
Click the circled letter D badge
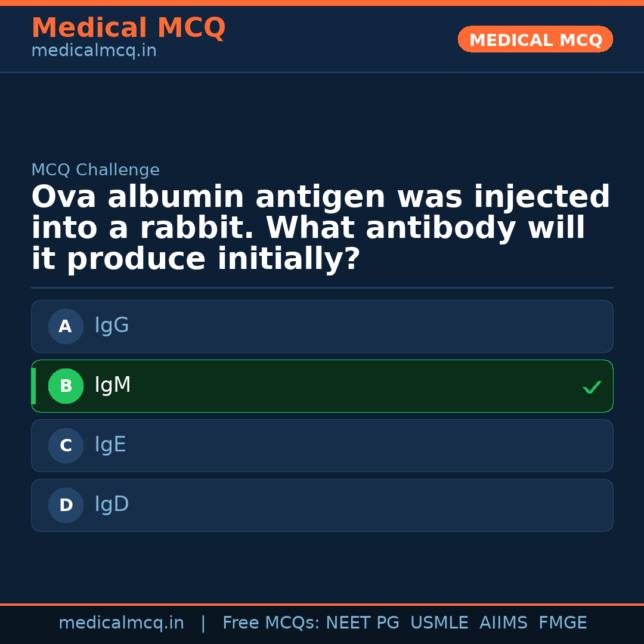66,505
